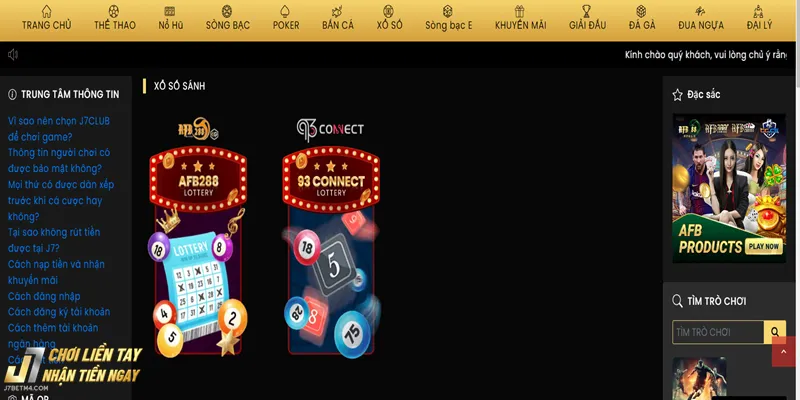
Task: Focus the TÌM TRÒ CHƠI search field
Action: 717,332
